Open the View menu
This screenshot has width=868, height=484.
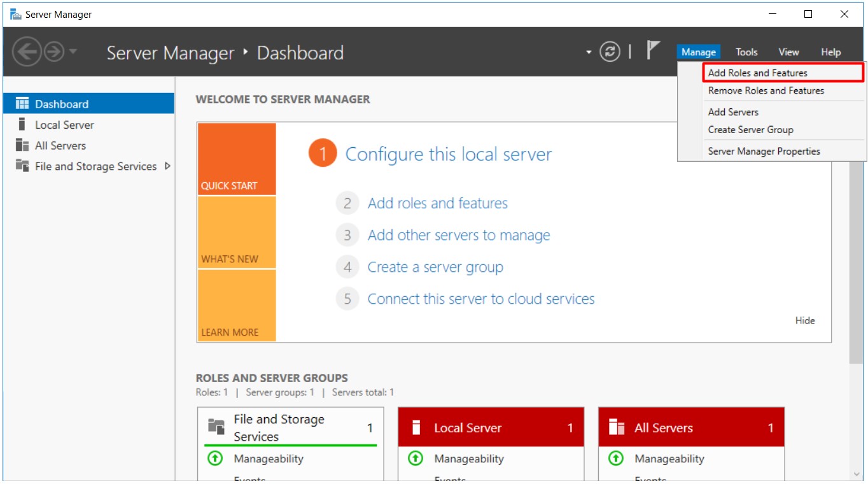pos(788,52)
